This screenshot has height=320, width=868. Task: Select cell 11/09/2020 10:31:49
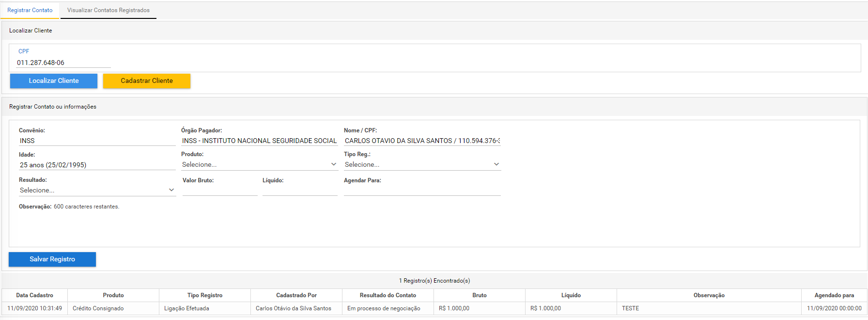pos(34,308)
